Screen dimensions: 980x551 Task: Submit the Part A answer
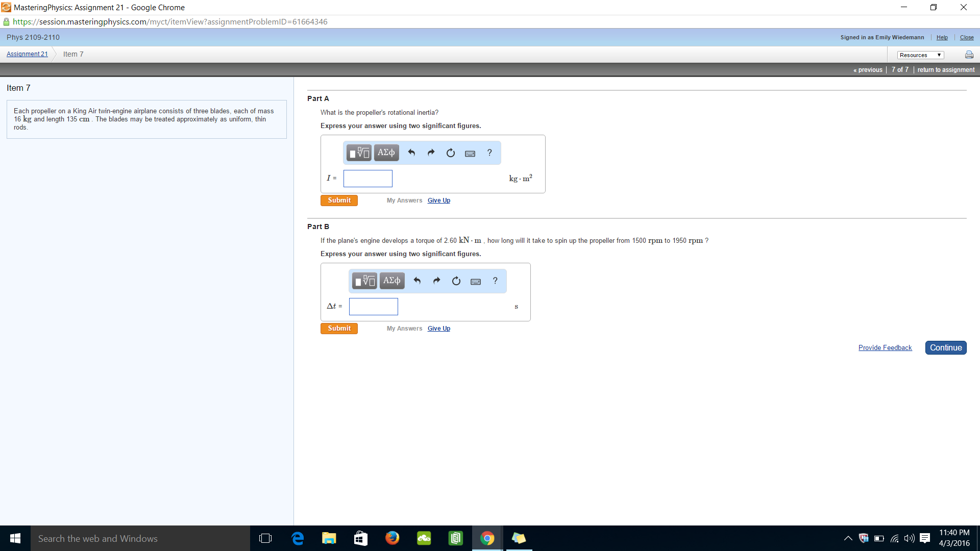pos(339,201)
